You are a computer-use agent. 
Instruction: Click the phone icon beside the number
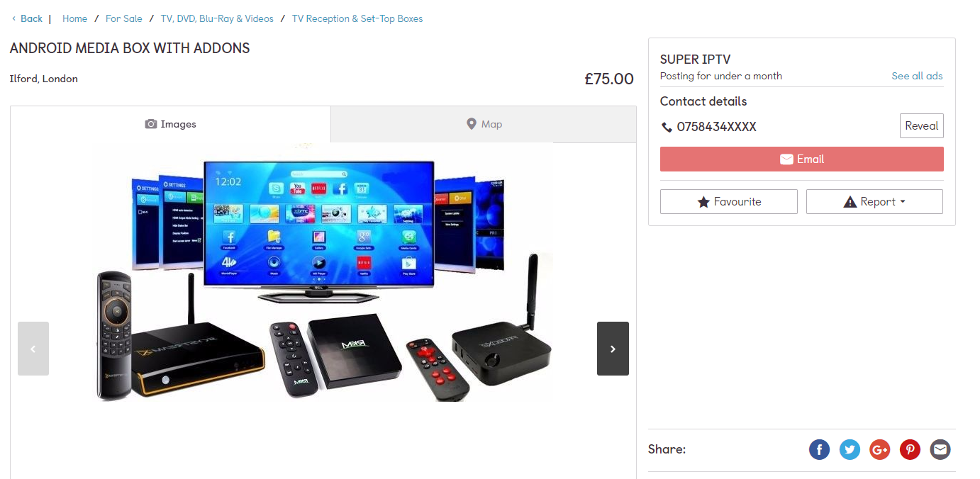pyautogui.click(x=667, y=127)
